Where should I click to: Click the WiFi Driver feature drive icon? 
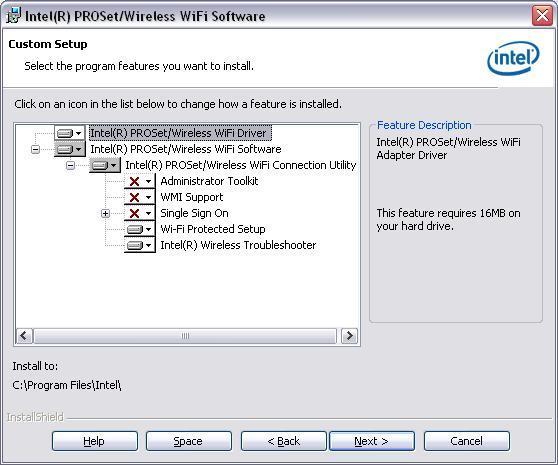[69, 133]
